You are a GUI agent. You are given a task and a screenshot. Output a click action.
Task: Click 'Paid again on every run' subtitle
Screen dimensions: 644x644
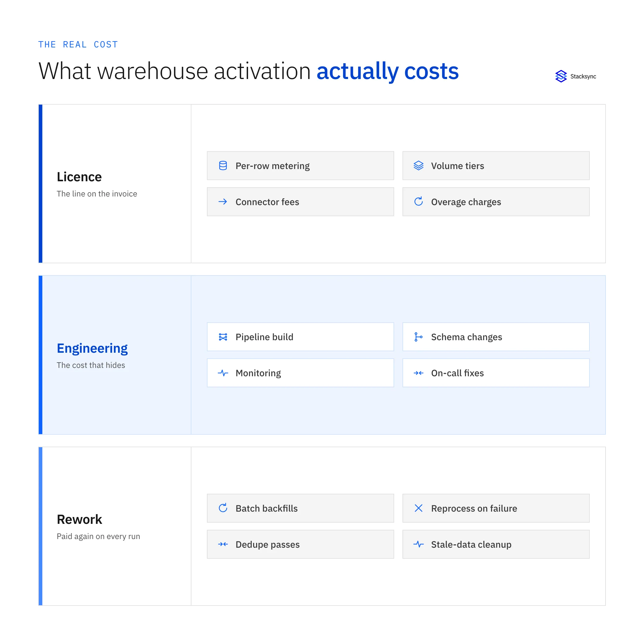[98, 536]
